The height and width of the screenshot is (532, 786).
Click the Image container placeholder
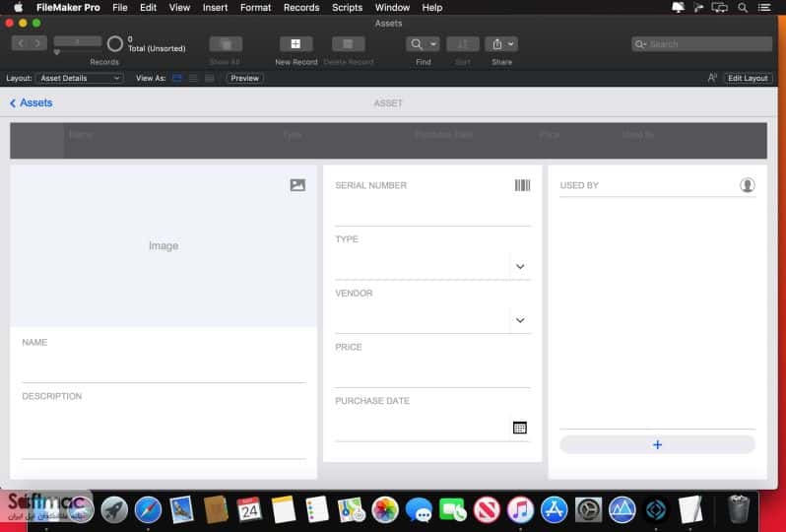pyautogui.click(x=164, y=245)
